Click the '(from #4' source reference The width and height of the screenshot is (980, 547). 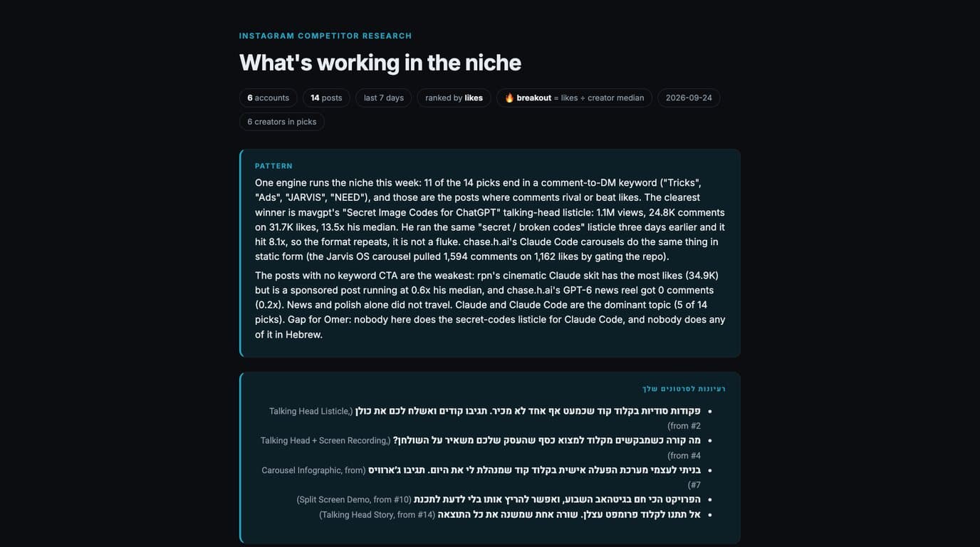click(684, 455)
